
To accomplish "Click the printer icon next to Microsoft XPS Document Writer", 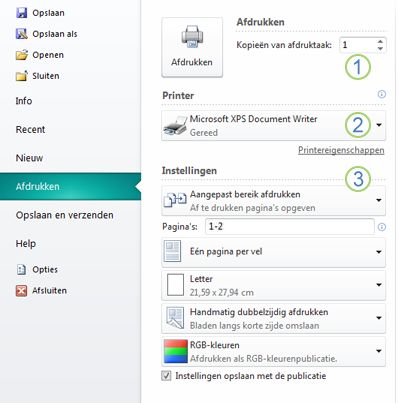I will [x=175, y=125].
